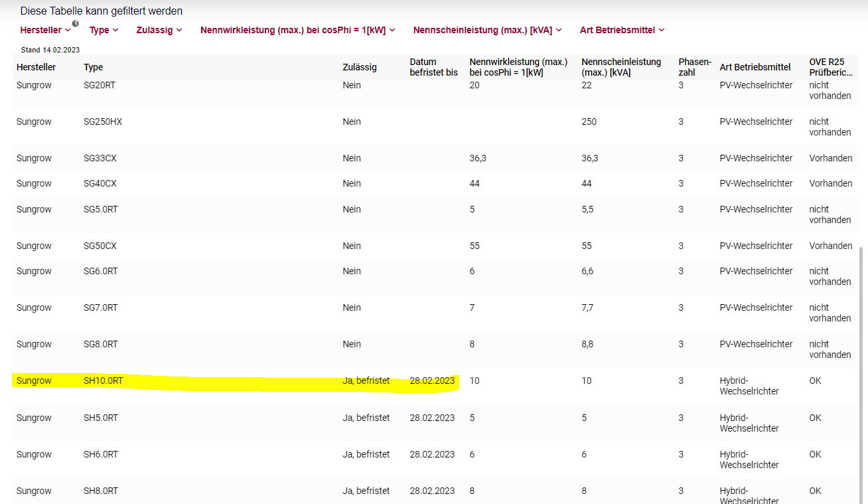Click the 250 kVA value for SG250HX
This screenshot has width=868, height=504.
point(589,122)
